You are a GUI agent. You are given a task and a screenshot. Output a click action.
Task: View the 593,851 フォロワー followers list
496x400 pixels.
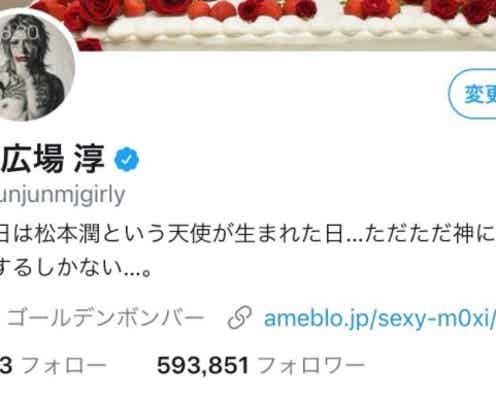pyautogui.click(x=261, y=365)
